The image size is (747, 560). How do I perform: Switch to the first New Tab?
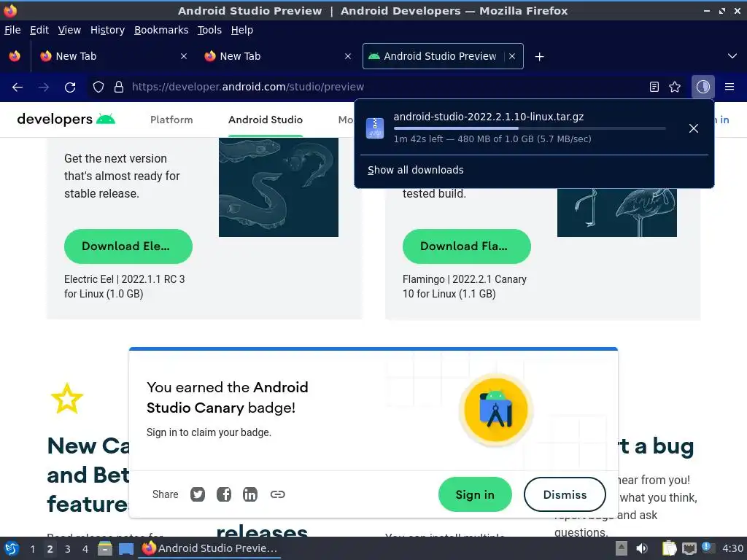[113, 56]
